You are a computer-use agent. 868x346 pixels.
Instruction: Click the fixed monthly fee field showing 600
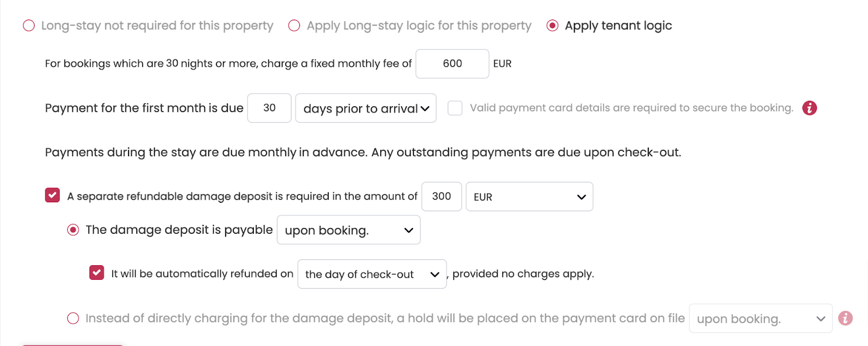coord(452,64)
